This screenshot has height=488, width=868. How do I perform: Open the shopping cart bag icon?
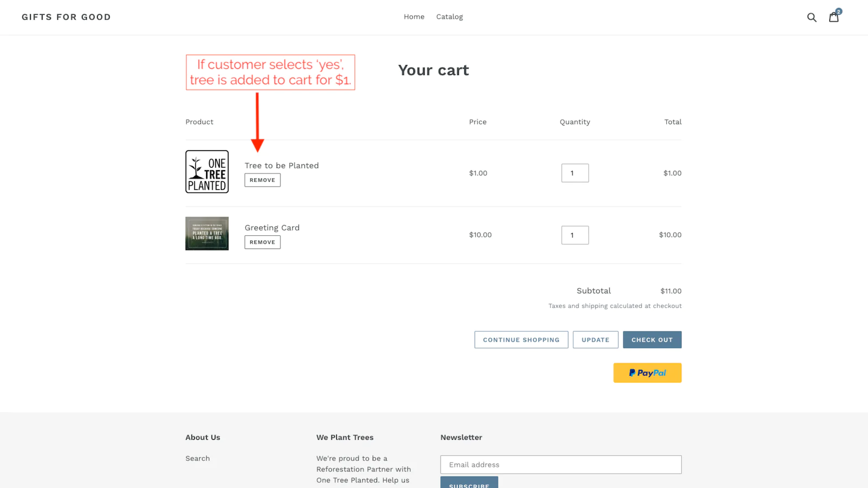(x=834, y=17)
